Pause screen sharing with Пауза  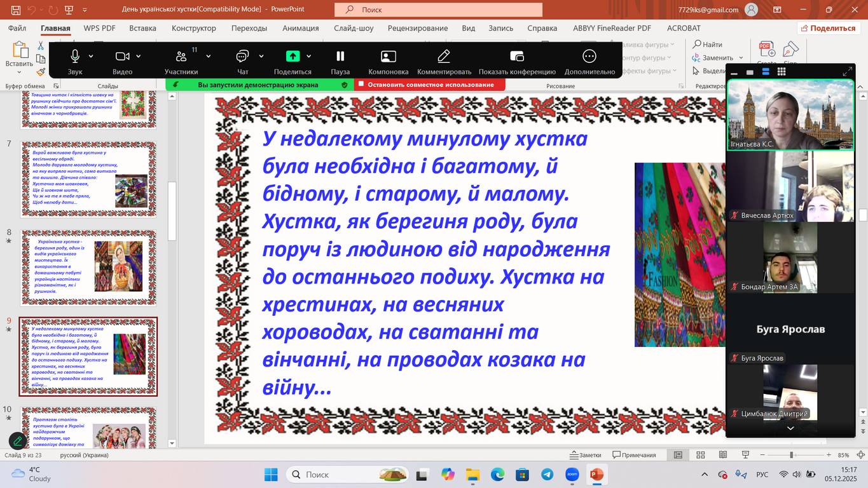(x=340, y=57)
